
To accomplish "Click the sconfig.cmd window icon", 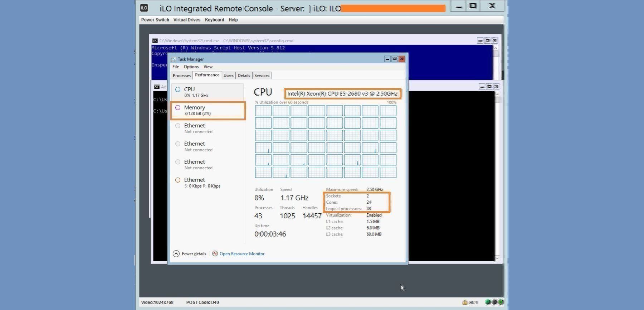I will click(155, 41).
